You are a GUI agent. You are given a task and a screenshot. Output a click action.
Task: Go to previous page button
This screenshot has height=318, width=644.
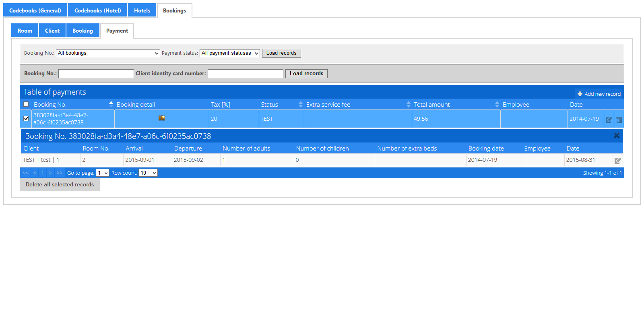(x=35, y=173)
